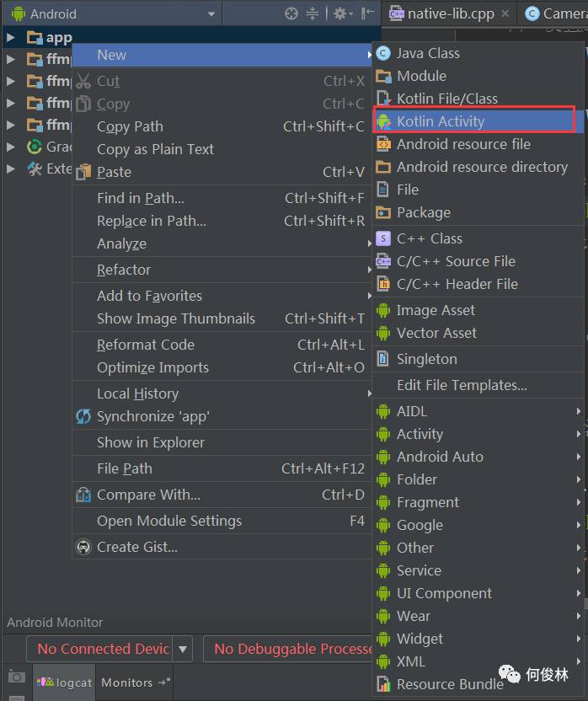
Task: Open the project view settings gear
Action: [343, 13]
